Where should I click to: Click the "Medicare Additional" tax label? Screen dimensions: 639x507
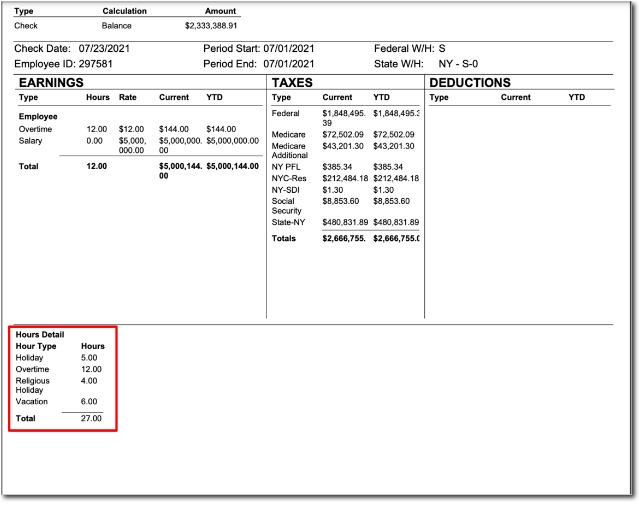pos(289,151)
